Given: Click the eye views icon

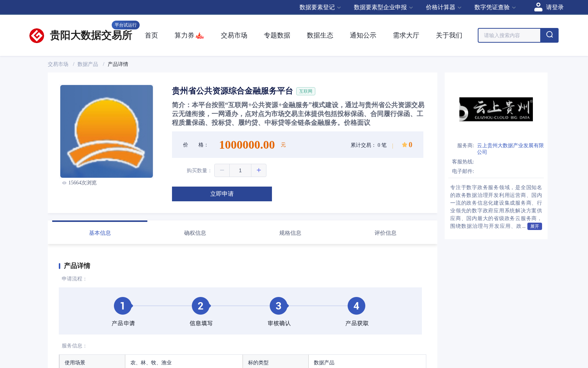Looking at the screenshot, I should click(64, 183).
